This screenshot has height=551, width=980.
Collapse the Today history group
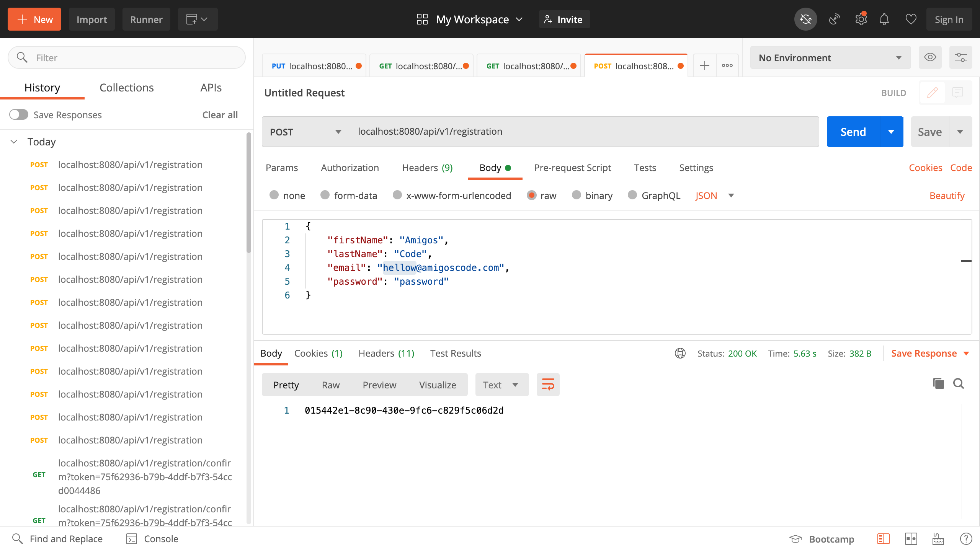[14, 142]
